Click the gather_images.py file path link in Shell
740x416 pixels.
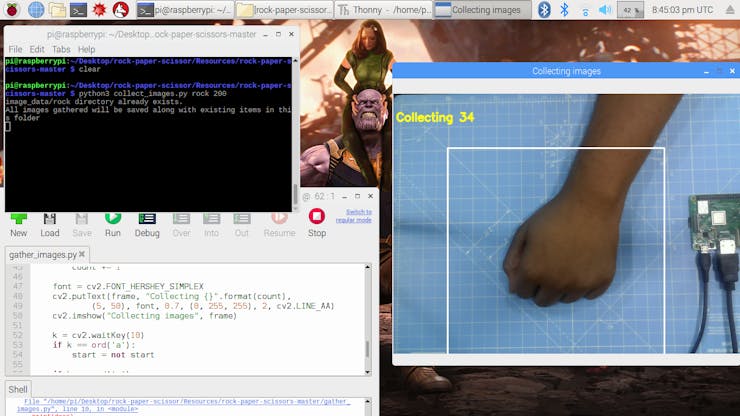click(184, 405)
